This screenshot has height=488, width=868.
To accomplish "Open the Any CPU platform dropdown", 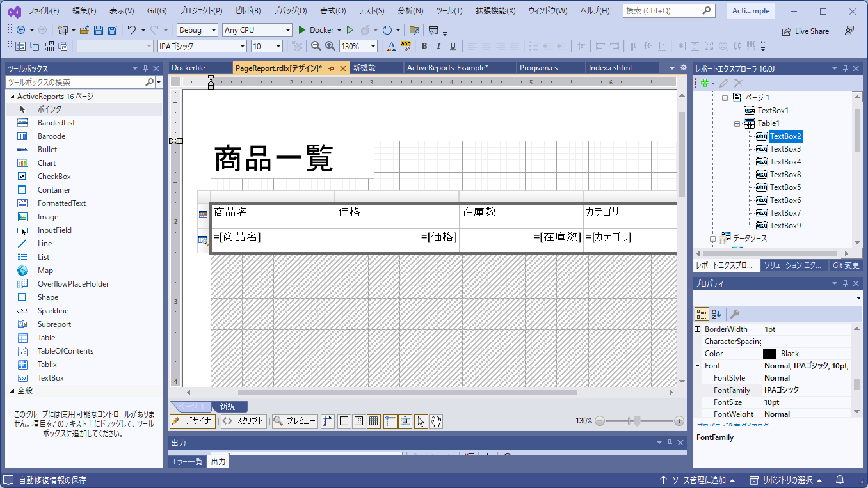I will (x=257, y=30).
